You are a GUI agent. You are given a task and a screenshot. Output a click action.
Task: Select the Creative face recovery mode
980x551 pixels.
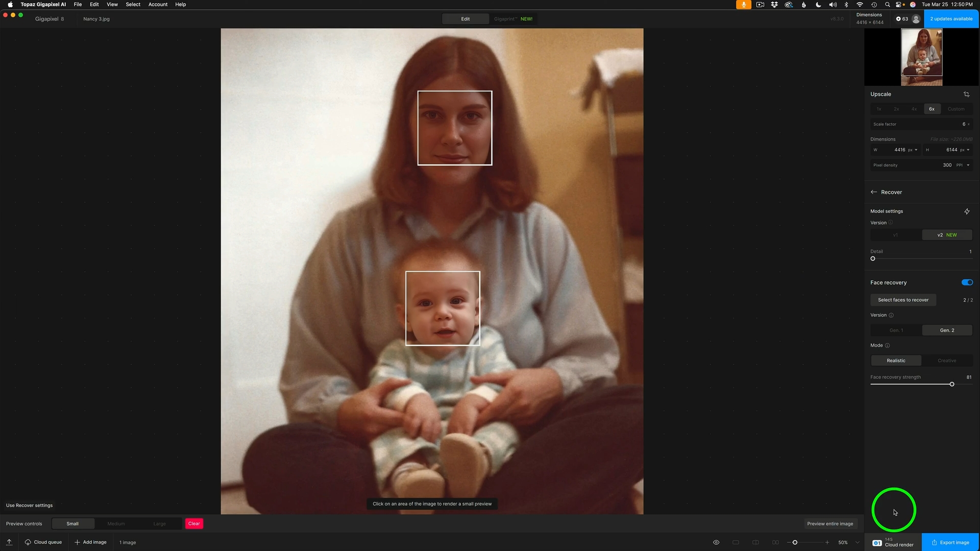[947, 361]
